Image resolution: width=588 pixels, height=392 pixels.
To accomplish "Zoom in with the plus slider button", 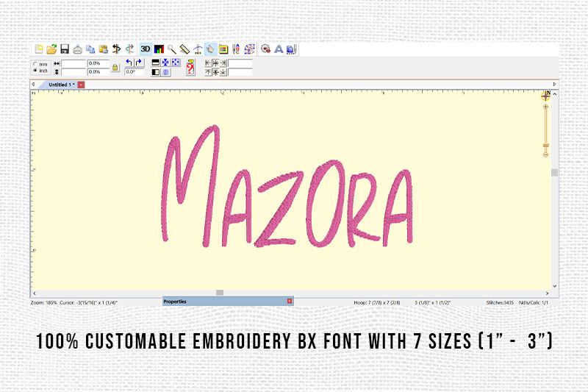I will (x=545, y=107).
